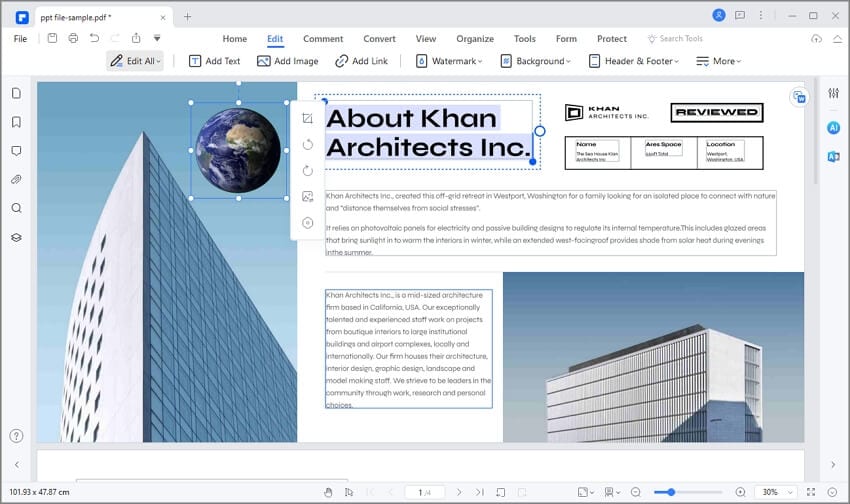Open a new tab with plus button

(x=187, y=17)
